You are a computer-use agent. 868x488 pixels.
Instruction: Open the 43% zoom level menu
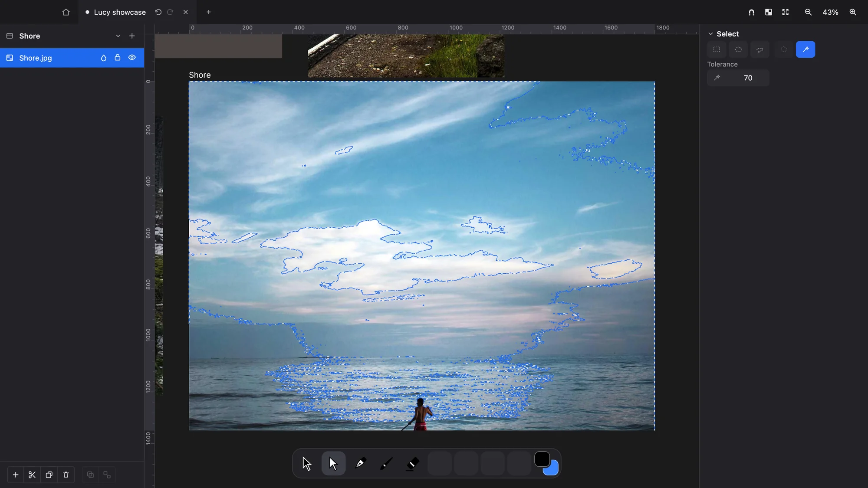pyautogui.click(x=830, y=12)
